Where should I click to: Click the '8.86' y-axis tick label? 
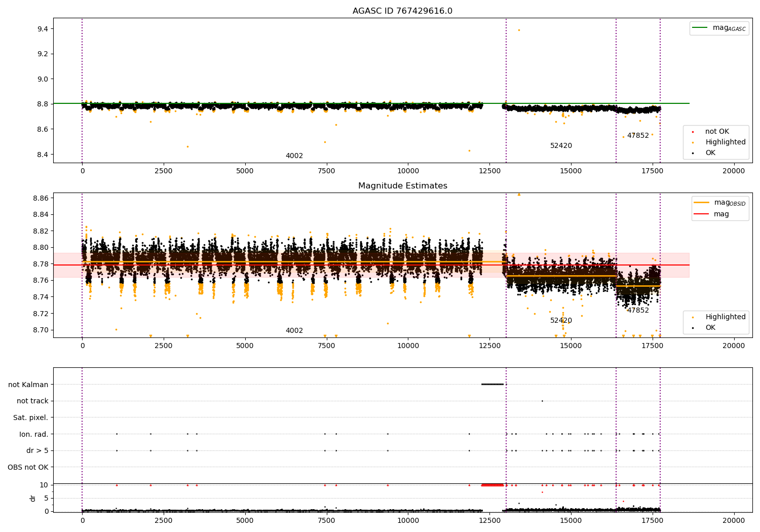(x=41, y=198)
